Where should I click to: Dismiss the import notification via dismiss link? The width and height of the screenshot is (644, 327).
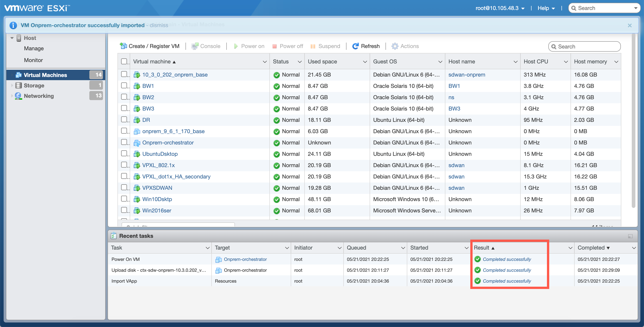pos(159,25)
